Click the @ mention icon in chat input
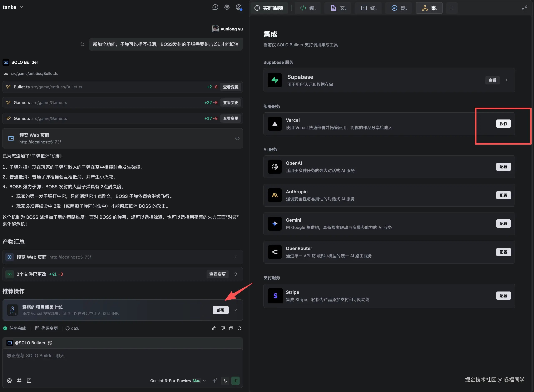 [10, 381]
